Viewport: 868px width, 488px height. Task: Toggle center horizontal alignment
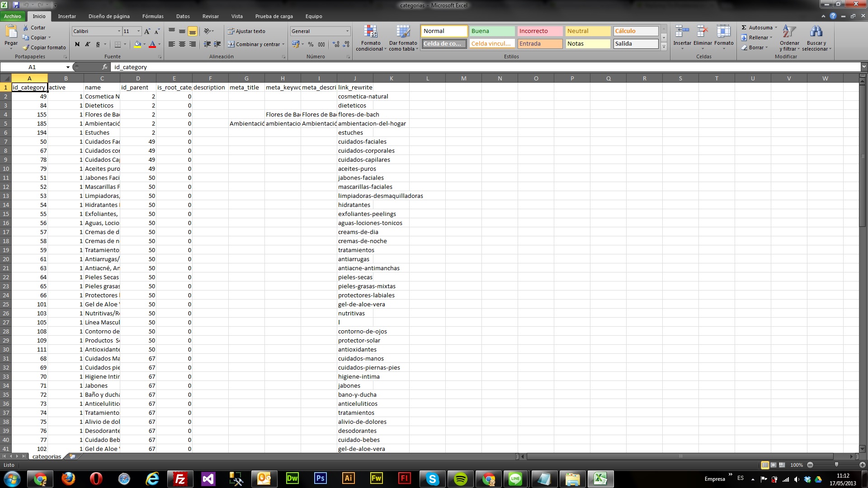pos(182,44)
